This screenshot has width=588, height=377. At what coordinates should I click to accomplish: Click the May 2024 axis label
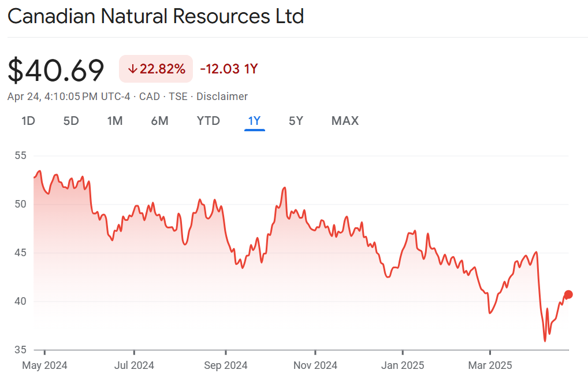44,365
